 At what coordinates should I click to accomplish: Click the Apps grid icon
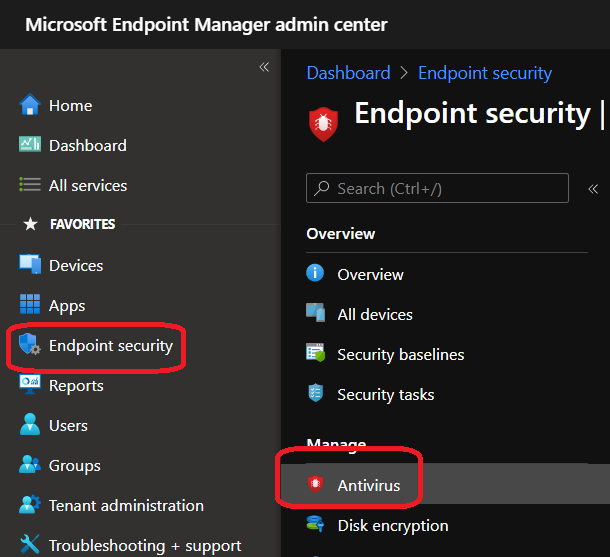tap(30, 305)
